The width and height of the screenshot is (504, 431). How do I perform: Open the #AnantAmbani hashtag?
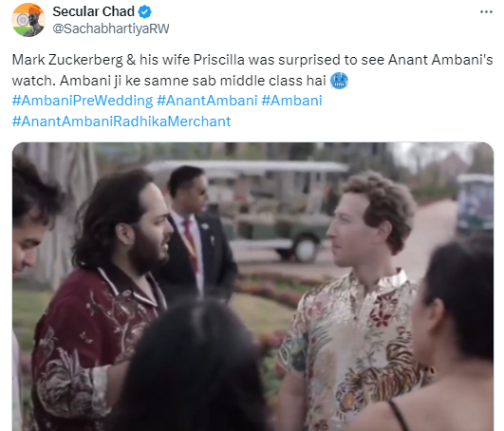click(x=207, y=101)
